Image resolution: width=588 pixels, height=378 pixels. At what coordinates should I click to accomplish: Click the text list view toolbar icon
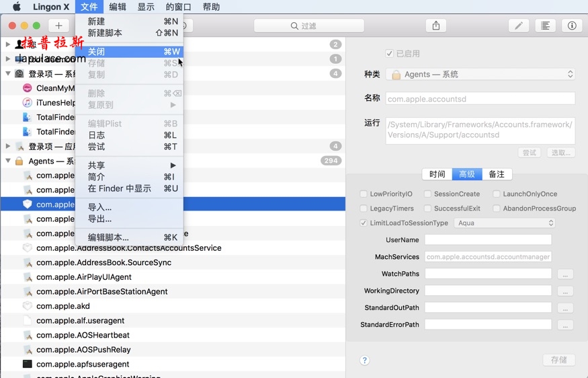pyautogui.click(x=545, y=26)
